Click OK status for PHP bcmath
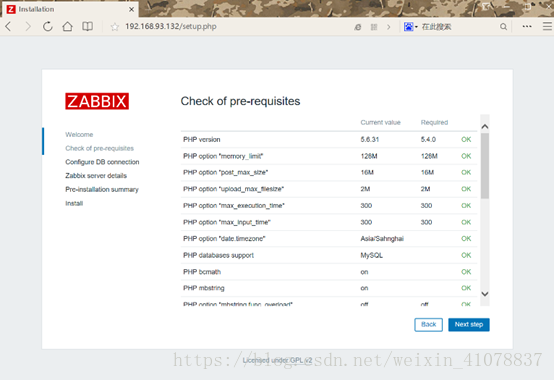This screenshot has height=380, width=554. pos(466,272)
